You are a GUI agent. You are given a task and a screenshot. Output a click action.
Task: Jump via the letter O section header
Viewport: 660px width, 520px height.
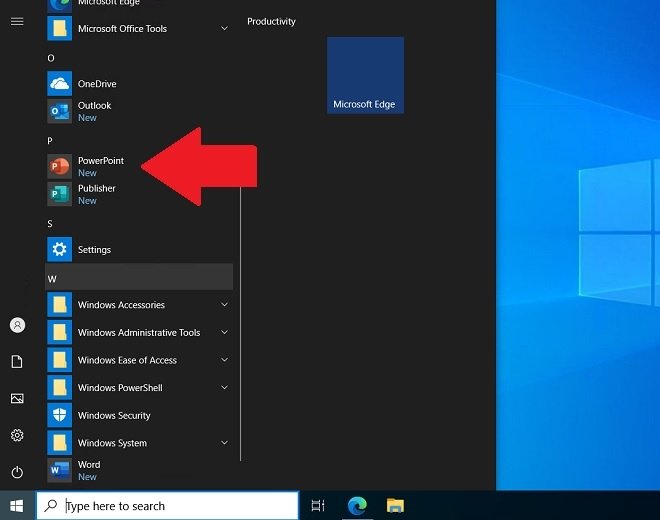pyautogui.click(x=51, y=58)
